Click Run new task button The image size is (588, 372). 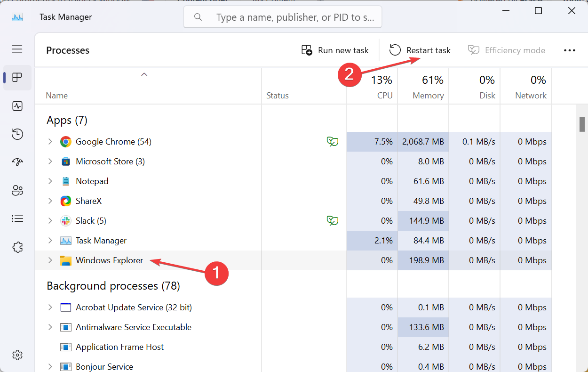pyautogui.click(x=335, y=50)
